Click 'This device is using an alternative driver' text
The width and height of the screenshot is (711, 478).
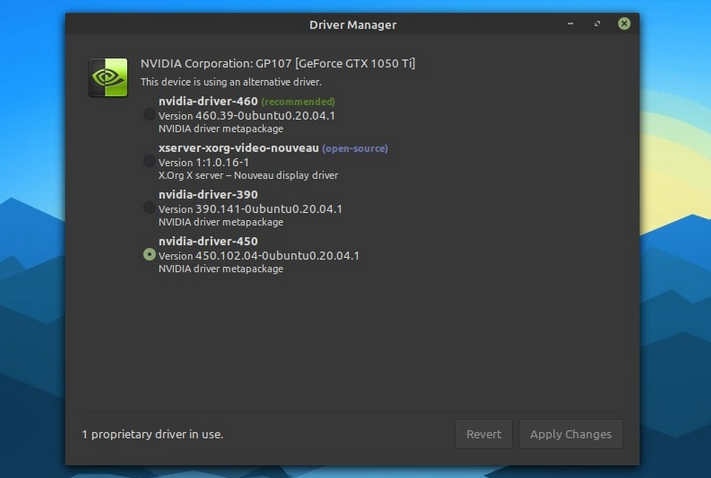pyautogui.click(x=231, y=82)
